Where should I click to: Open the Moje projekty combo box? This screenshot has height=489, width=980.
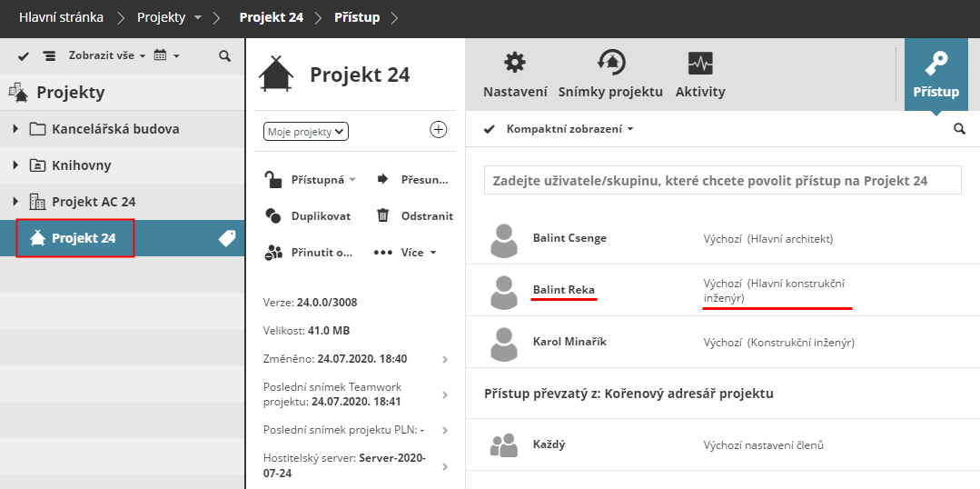coord(307,132)
